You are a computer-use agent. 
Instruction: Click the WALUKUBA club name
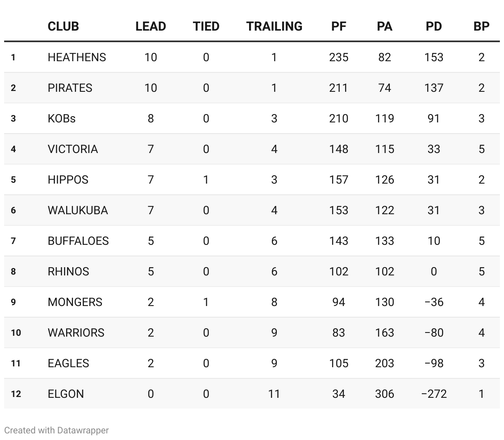point(78,210)
